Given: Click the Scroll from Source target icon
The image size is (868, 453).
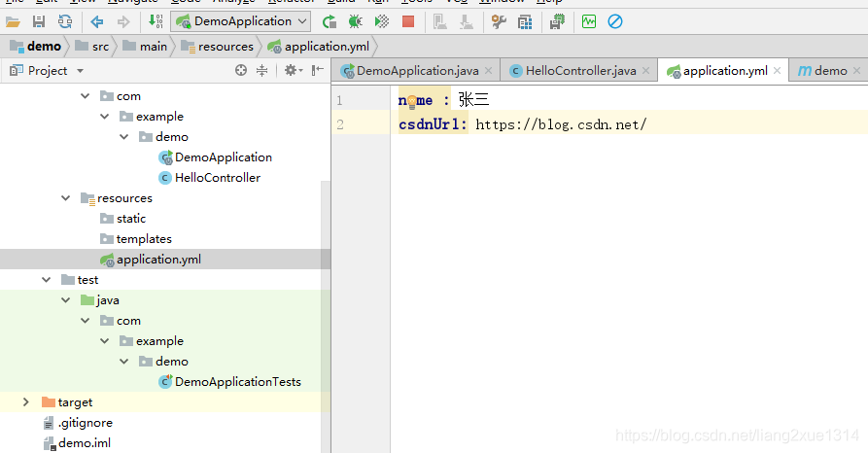Looking at the screenshot, I should [x=241, y=70].
